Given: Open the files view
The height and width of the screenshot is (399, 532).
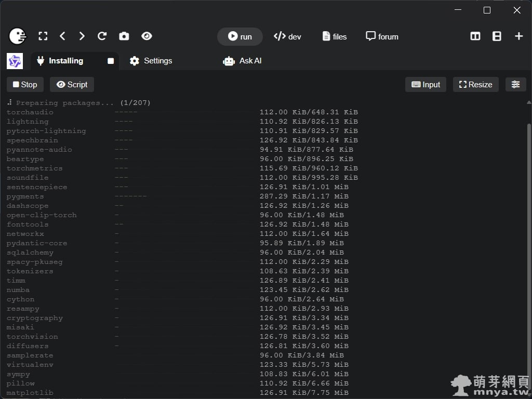Looking at the screenshot, I should [334, 36].
